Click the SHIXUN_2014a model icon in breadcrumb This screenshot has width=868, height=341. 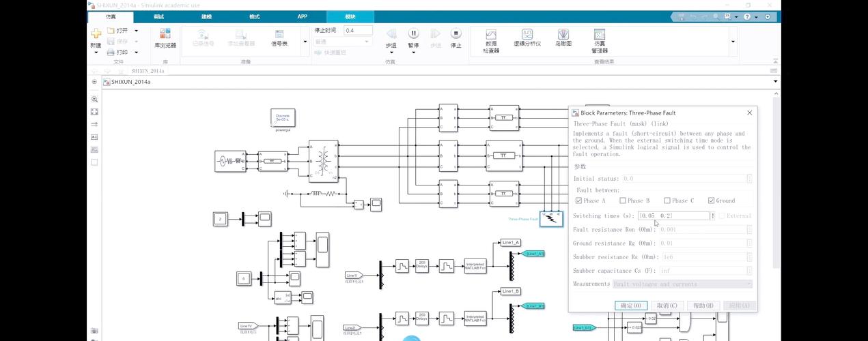click(107, 82)
